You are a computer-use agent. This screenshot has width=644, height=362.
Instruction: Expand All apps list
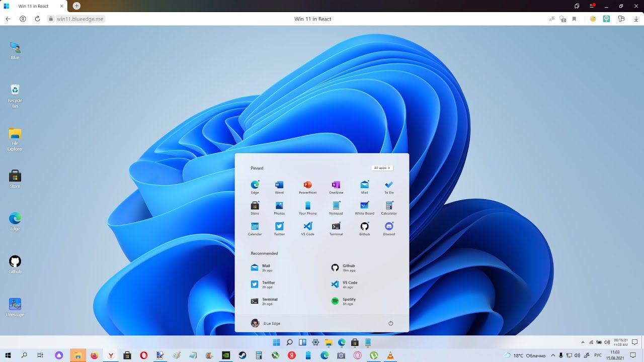pyautogui.click(x=382, y=168)
